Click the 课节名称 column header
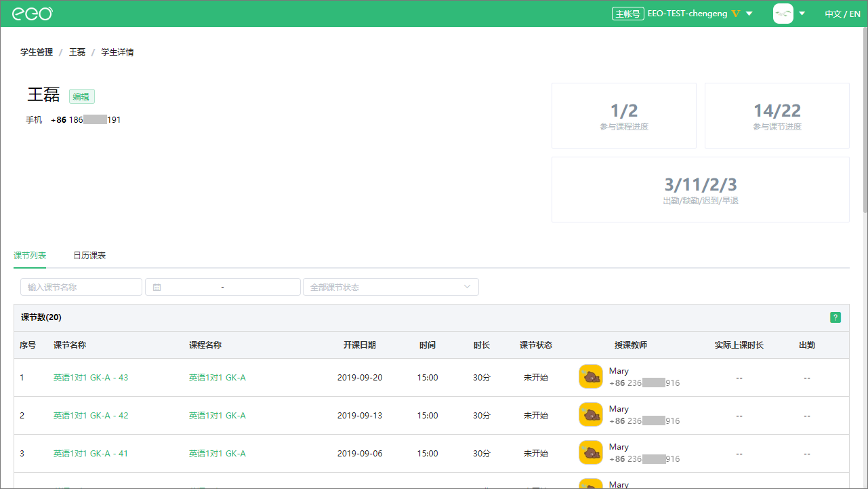 click(x=70, y=345)
